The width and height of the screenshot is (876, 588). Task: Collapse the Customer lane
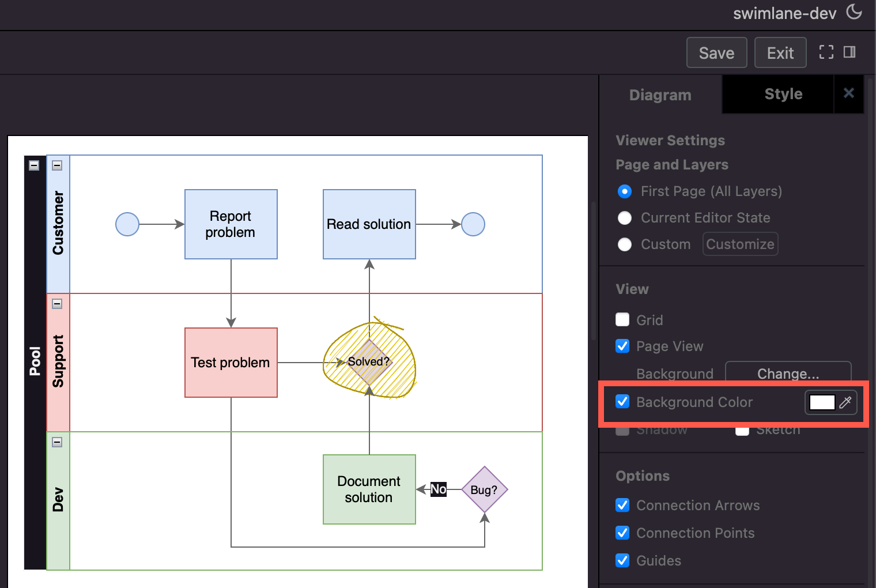(56, 165)
